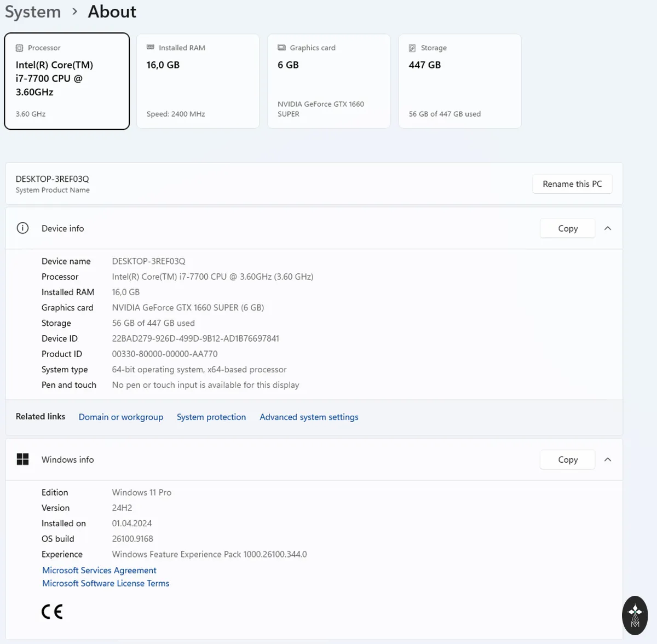Image resolution: width=657 pixels, height=644 pixels.
Task: Click NVIDIA GeForce GTX 1660 SUPER (6 GB) value
Action: pyautogui.click(x=188, y=308)
